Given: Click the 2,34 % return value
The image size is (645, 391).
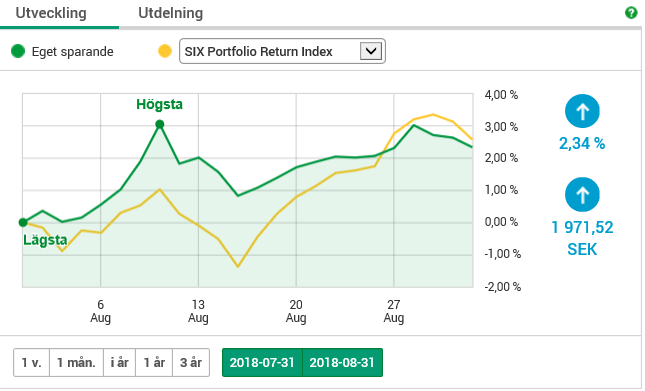Looking at the screenshot, I should [x=582, y=143].
